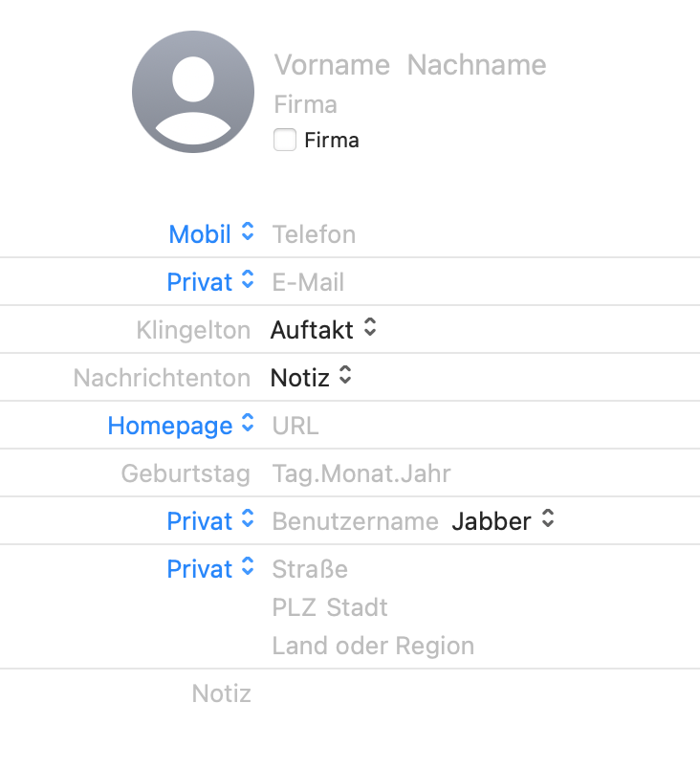The height and width of the screenshot is (769, 700).
Task: Click the Straße address field
Action: click(x=310, y=569)
